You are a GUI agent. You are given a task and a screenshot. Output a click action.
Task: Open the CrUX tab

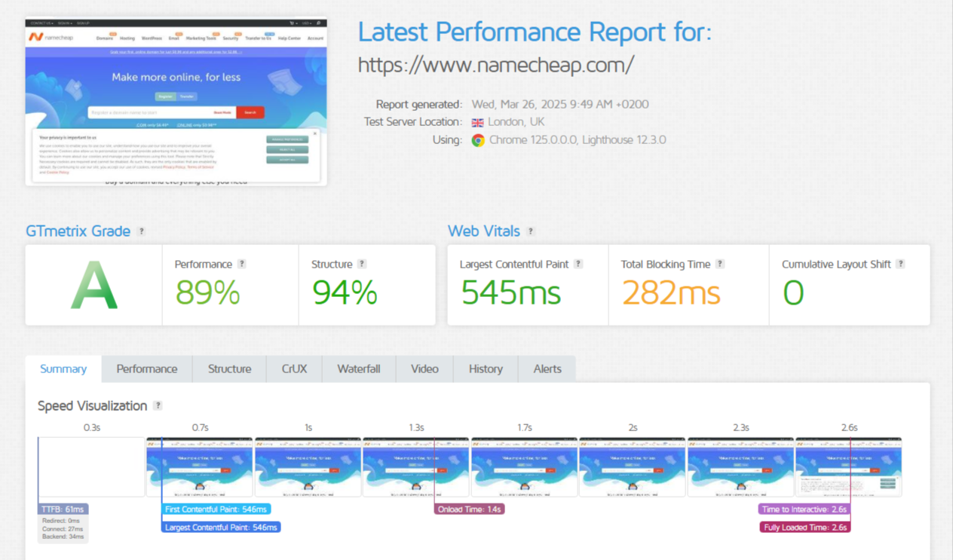[294, 369]
